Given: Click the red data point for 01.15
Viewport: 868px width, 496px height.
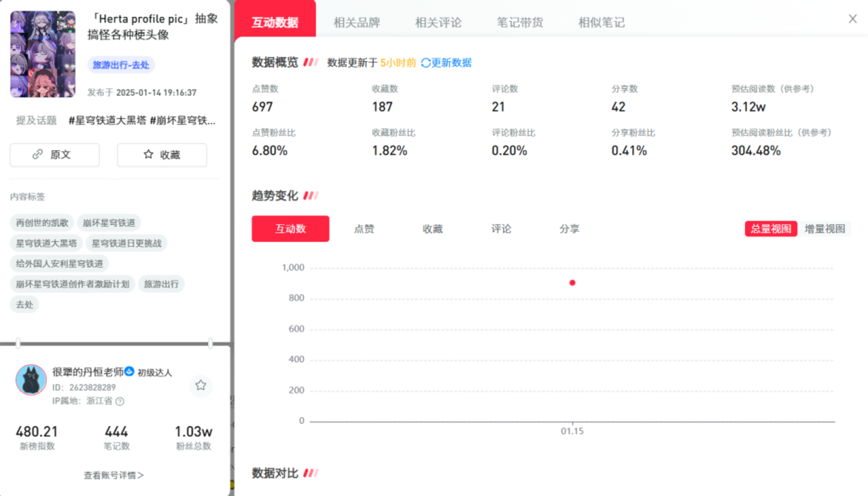Looking at the screenshot, I should coord(572,282).
